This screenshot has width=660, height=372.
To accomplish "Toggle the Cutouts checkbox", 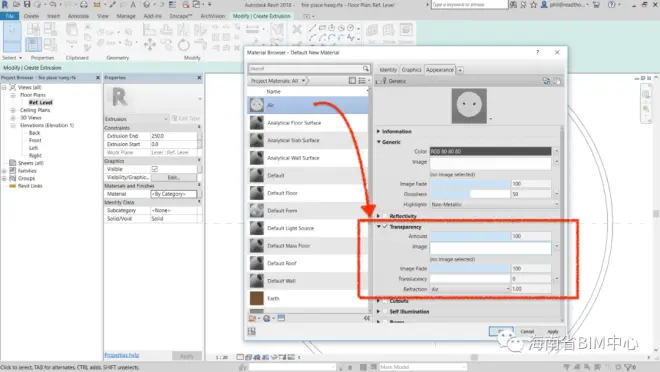I will pos(385,301).
